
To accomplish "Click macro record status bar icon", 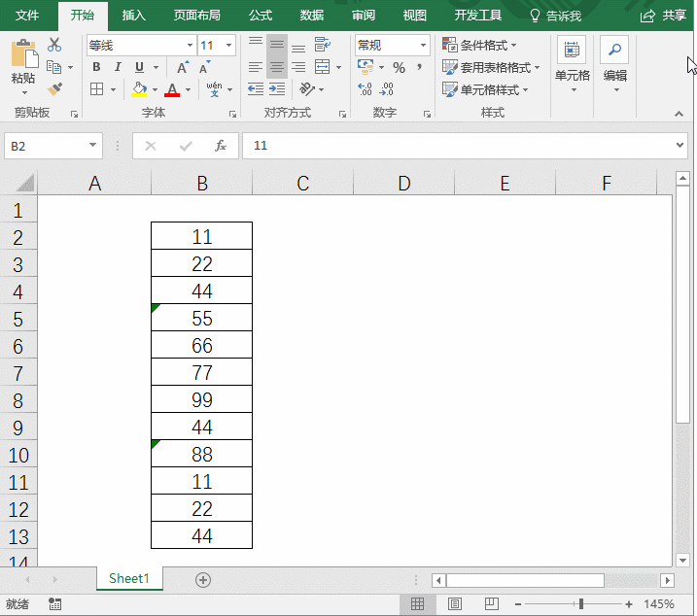I will coord(55,604).
